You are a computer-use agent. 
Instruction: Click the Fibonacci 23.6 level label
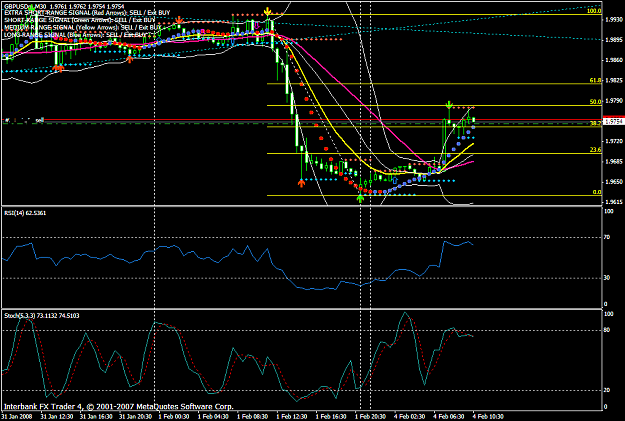coord(595,150)
